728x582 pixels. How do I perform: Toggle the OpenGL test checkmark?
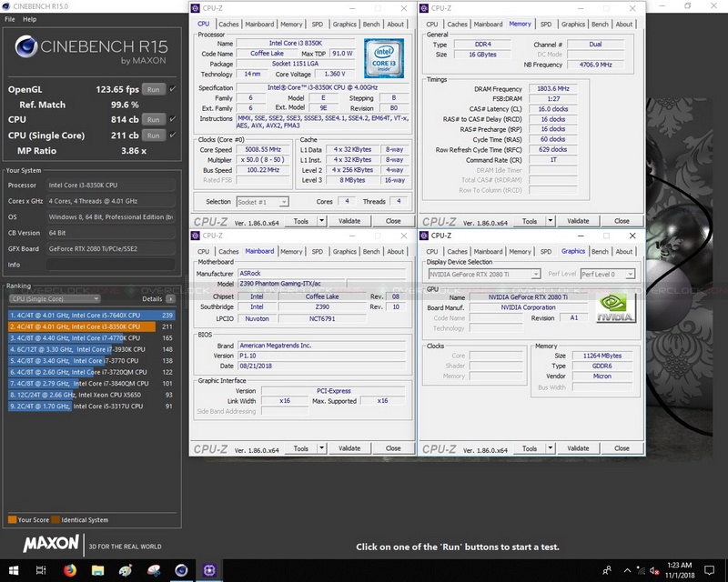click(x=173, y=90)
